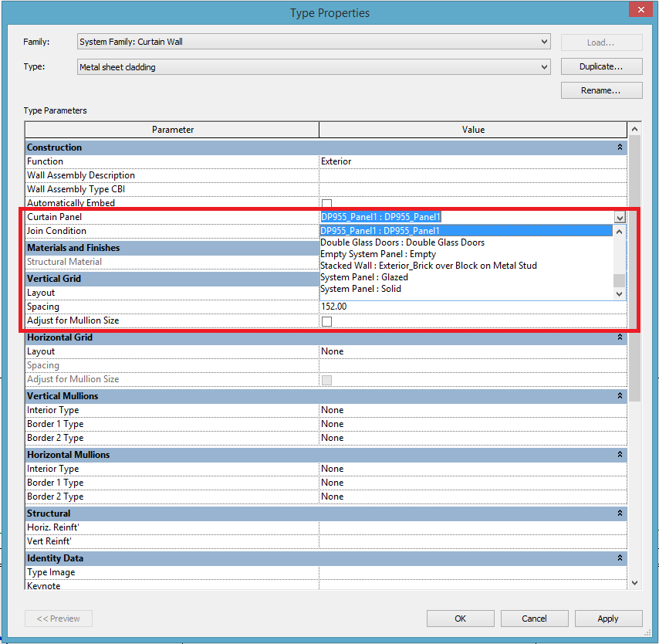Click Horizontal Mullions Border 2 Type value

click(473, 497)
